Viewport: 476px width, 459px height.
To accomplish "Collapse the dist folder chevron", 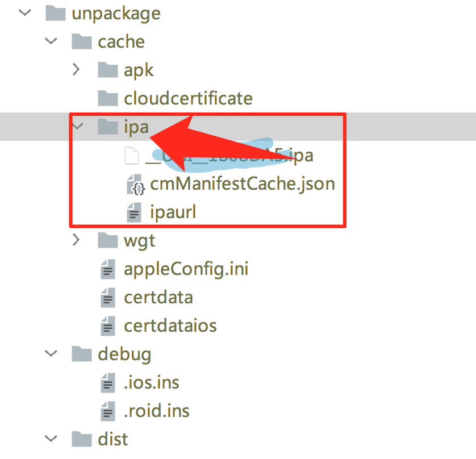I will [x=51, y=439].
